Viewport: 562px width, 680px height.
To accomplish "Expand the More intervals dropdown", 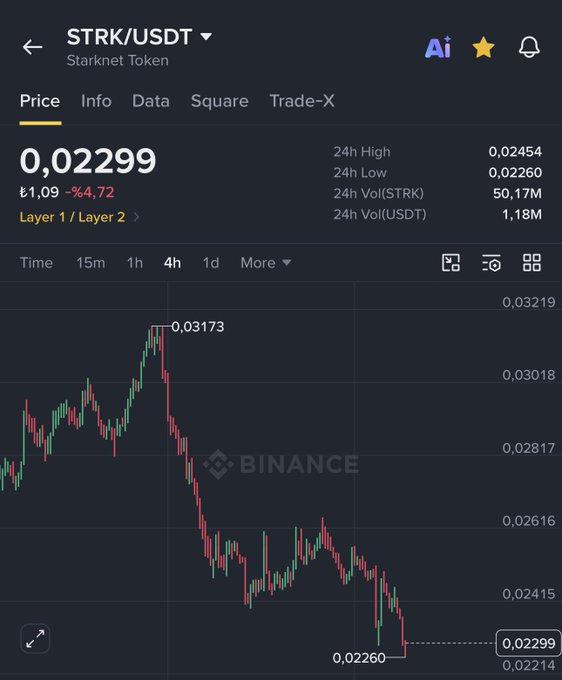I will pyautogui.click(x=266, y=263).
